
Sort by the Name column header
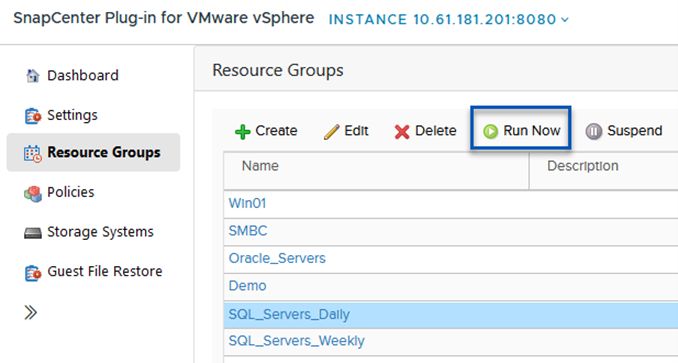(x=260, y=166)
